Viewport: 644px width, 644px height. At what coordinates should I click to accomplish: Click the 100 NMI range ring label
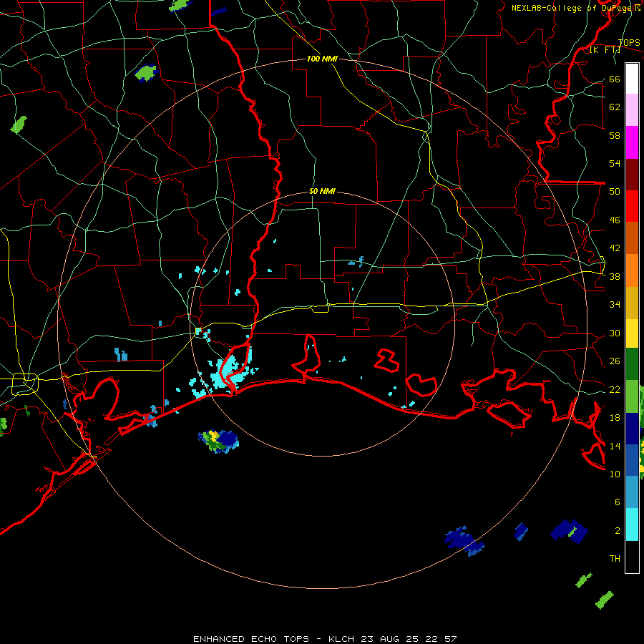point(322,59)
